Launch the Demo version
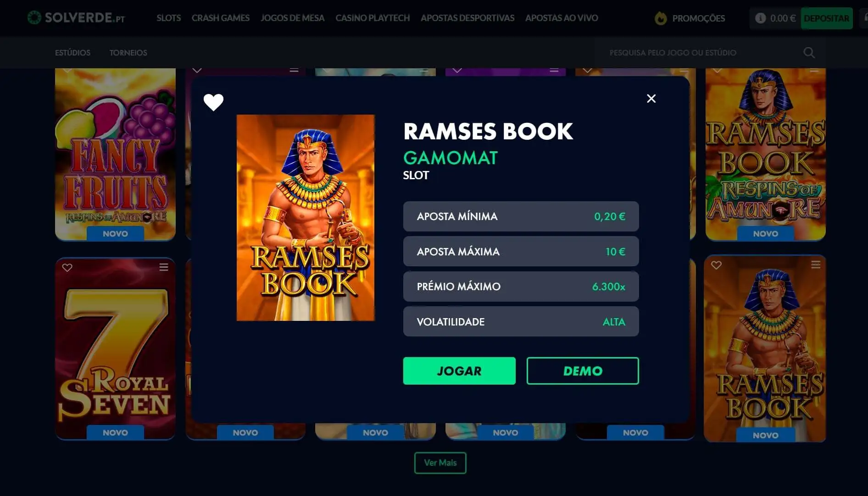 click(583, 371)
